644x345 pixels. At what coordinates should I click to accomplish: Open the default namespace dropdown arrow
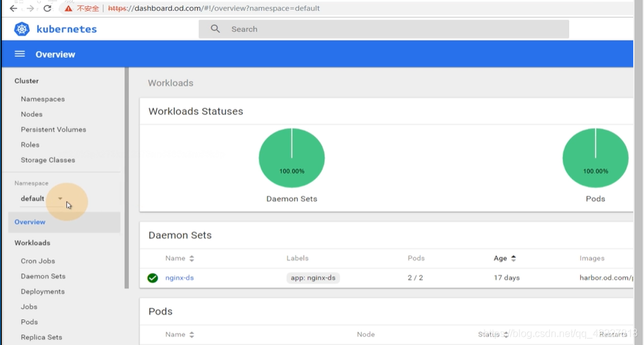tap(60, 198)
